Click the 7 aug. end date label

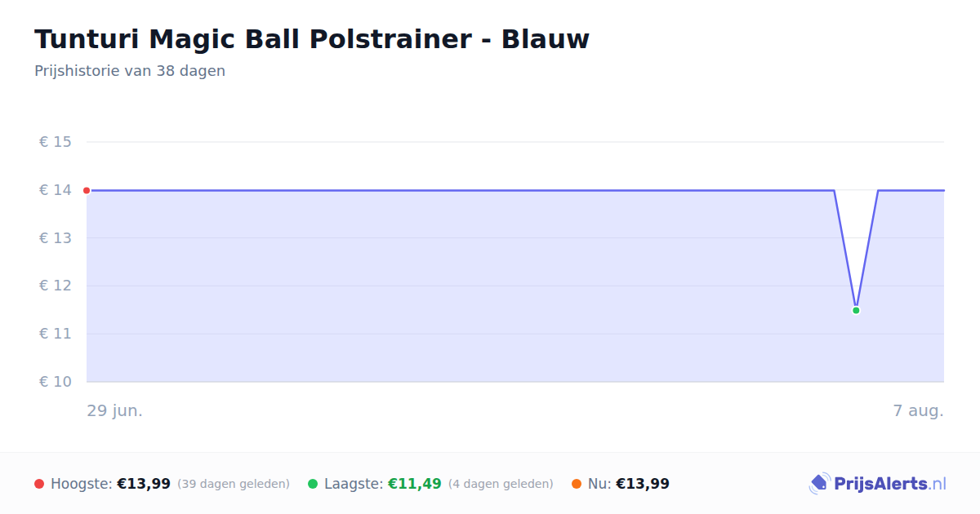click(x=919, y=410)
